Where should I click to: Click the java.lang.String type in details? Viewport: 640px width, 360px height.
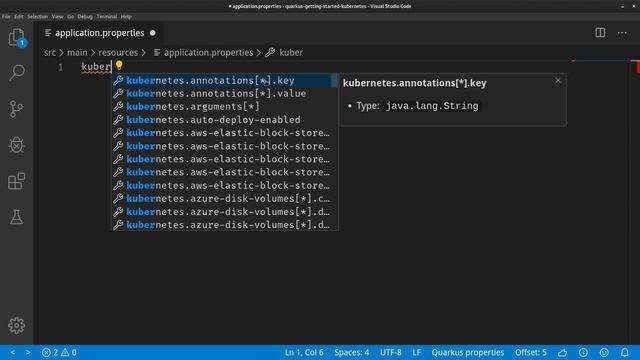(x=432, y=106)
